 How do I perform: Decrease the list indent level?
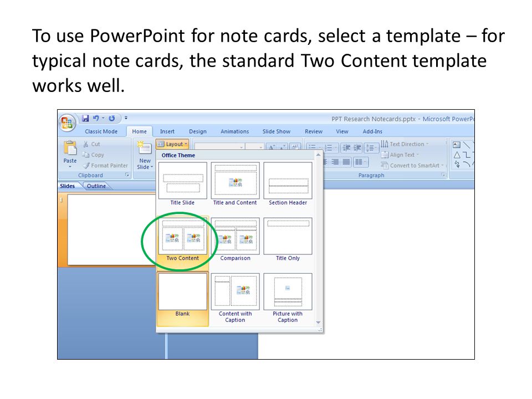(346, 147)
